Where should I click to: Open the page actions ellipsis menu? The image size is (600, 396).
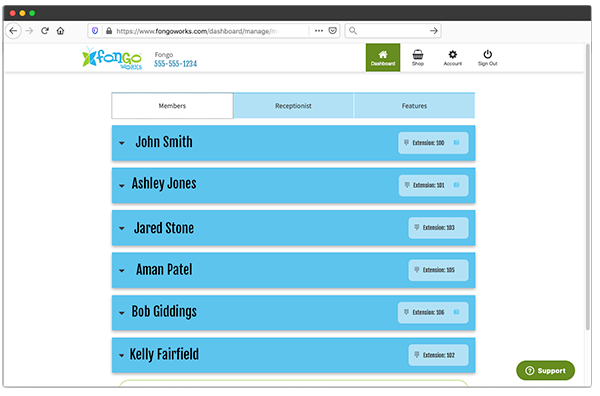click(318, 31)
